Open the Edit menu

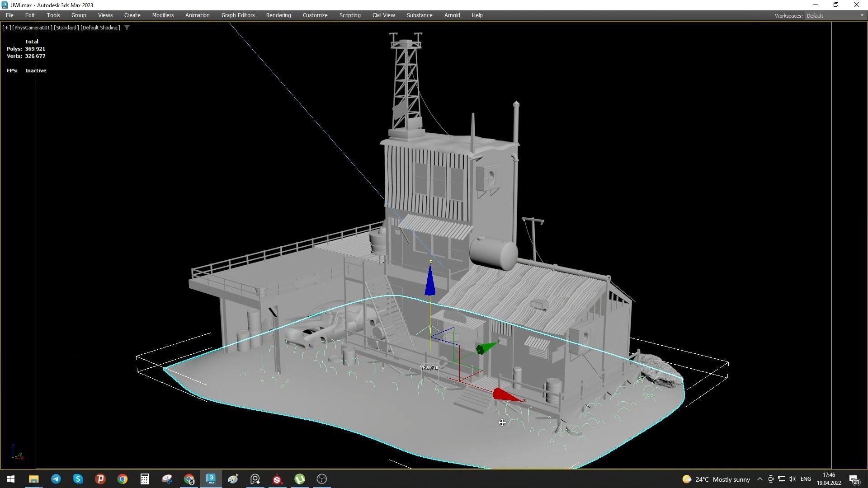pos(30,15)
